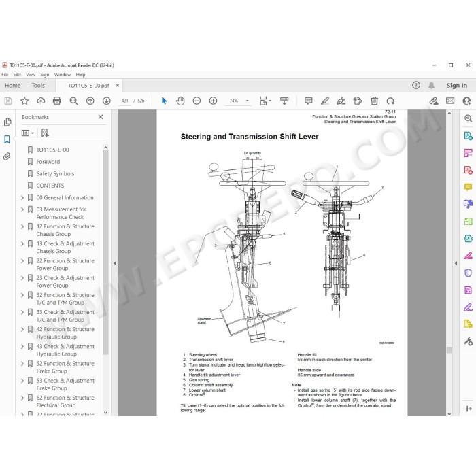Collapse the right tools pane arrow
476x476 pixels.
[456, 263]
